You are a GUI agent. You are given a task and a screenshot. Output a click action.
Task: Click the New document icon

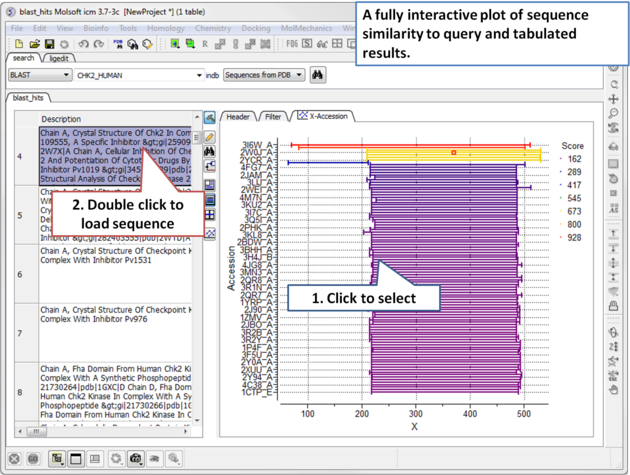(19, 44)
